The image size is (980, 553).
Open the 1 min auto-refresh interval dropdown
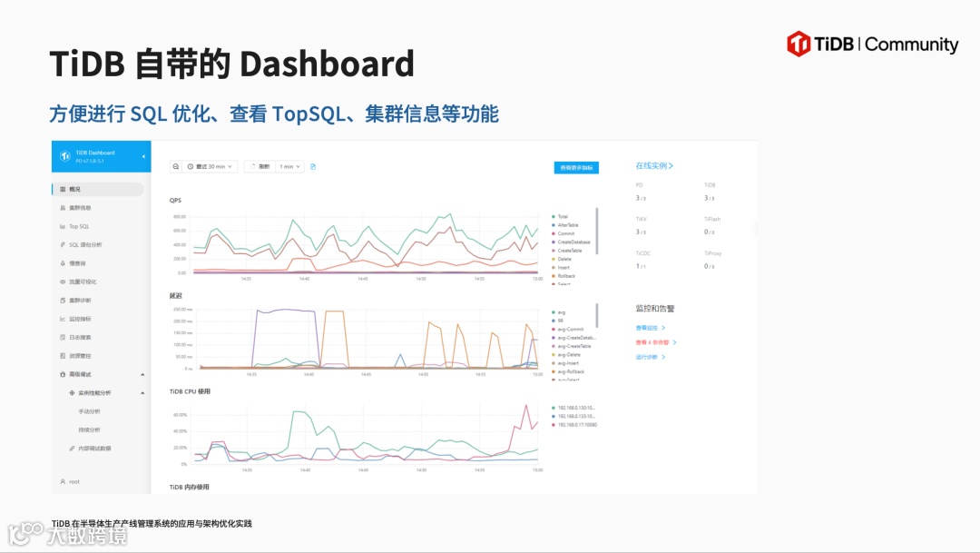point(290,166)
